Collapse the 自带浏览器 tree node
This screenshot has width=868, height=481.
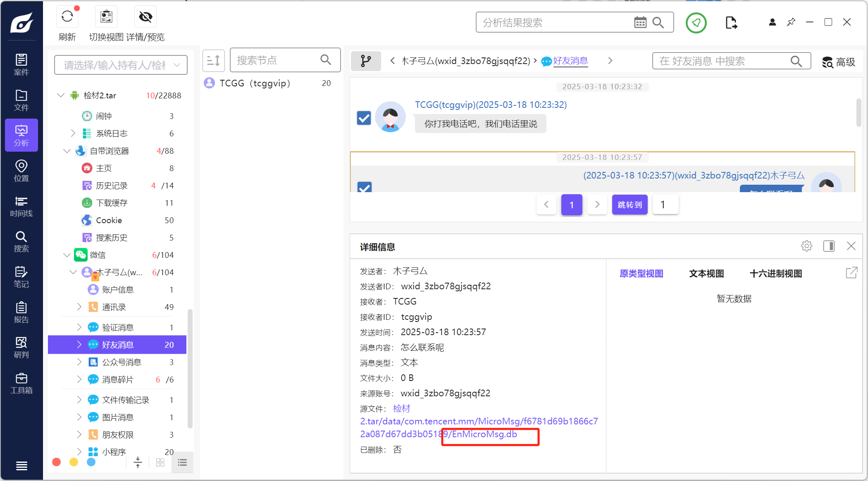pyautogui.click(x=67, y=151)
